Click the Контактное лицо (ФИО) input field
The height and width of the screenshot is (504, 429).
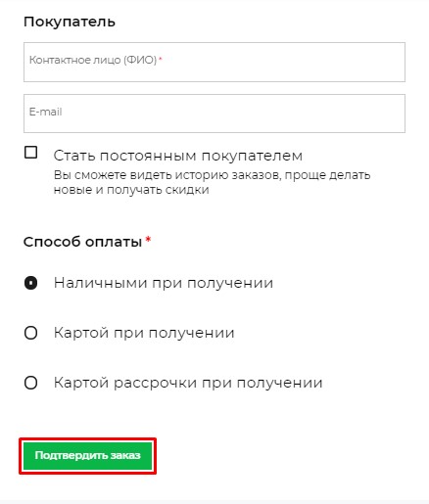[214, 62]
